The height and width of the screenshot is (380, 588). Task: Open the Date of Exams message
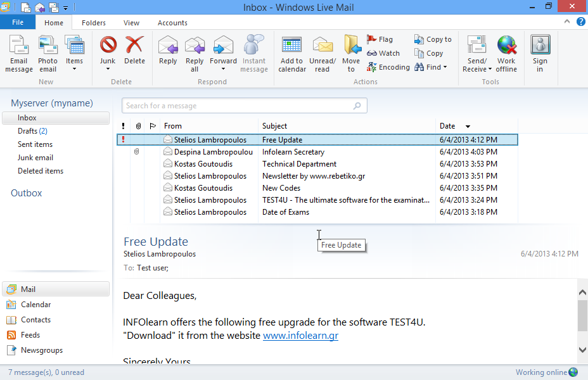[x=317, y=212]
